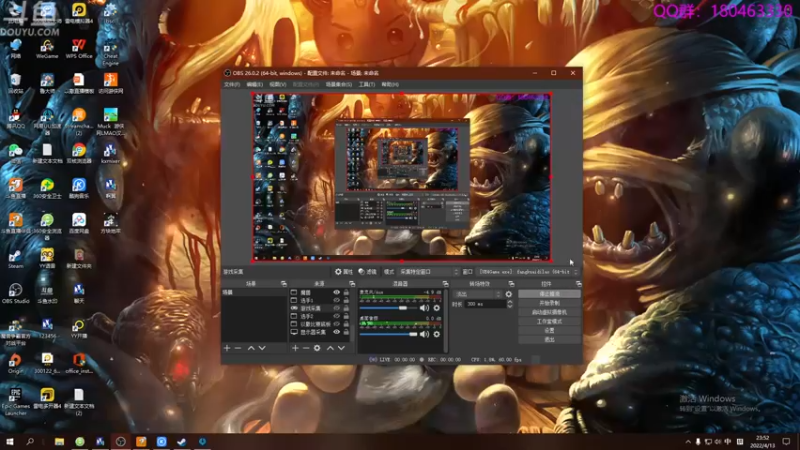The width and height of the screenshot is (800, 450).
Task: Open 编辑(E) menu in OBS
Action: pos(255,84)
